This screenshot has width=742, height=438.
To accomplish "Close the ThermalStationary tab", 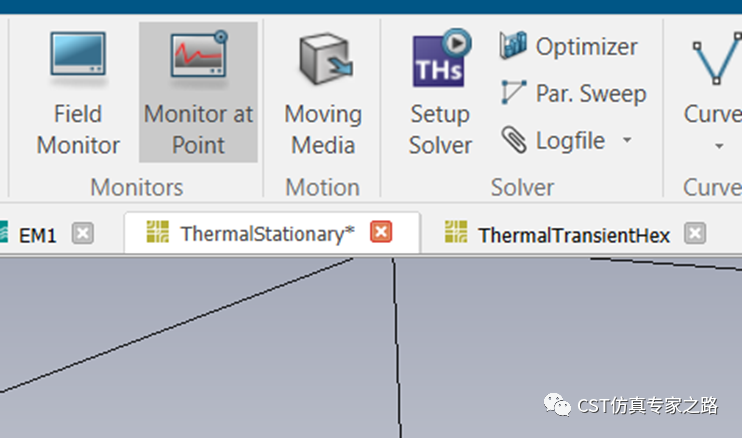I will pos(381,232).
